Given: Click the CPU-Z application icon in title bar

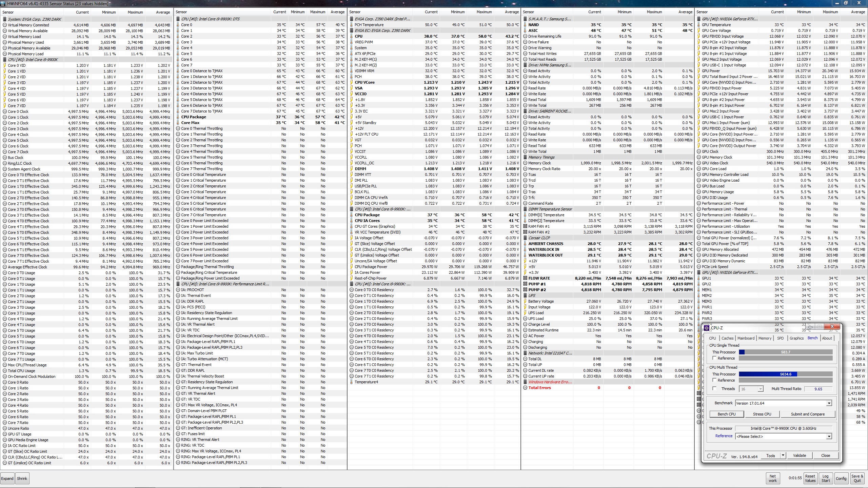Looking at the screenshot, I should pos(707,328).
